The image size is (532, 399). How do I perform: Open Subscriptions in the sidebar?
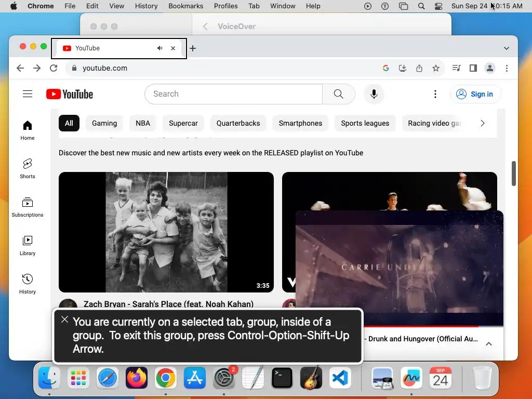28,207
